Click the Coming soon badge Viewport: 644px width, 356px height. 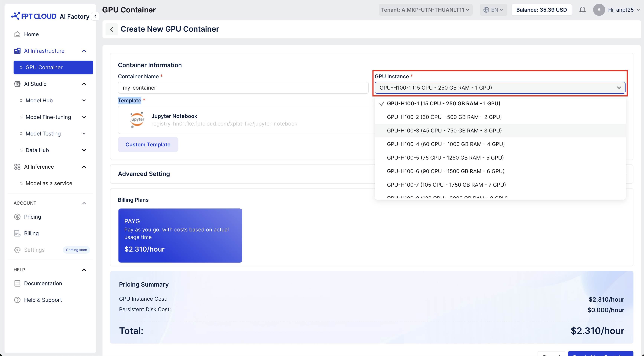point(76,250)
